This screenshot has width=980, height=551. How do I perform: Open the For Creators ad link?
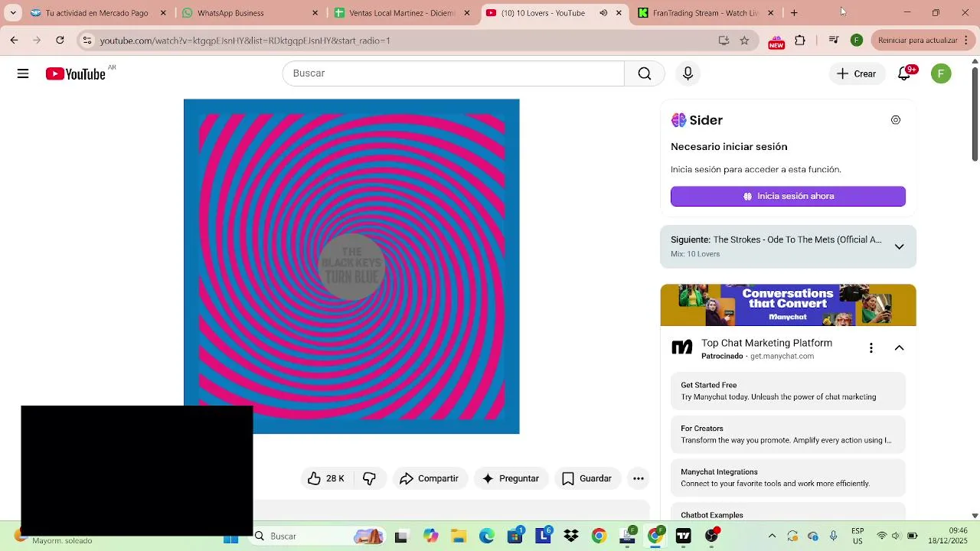788,434
